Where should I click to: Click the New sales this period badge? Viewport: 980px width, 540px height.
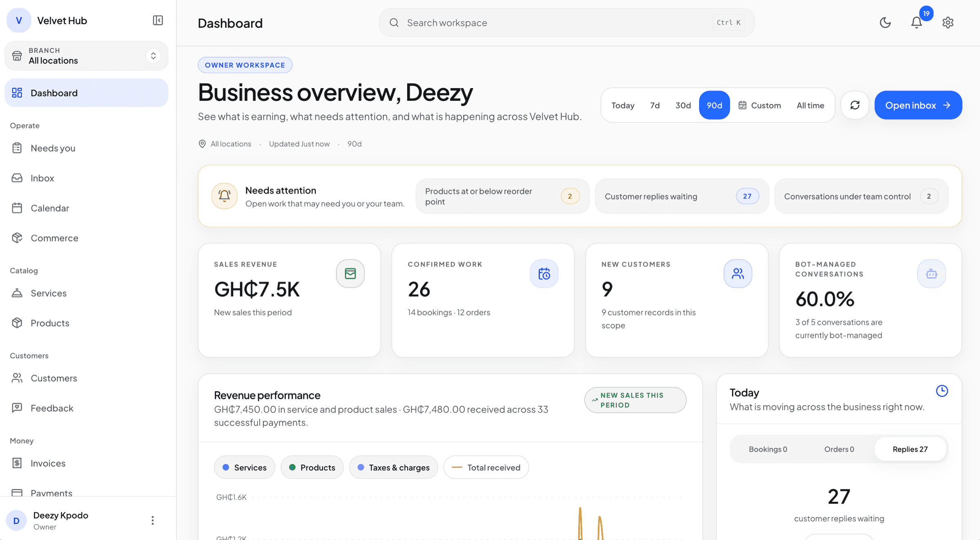635,400
